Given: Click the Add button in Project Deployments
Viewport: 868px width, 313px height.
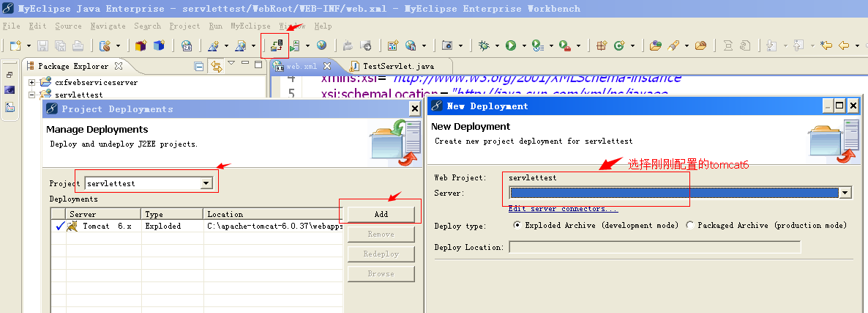Looking at the screenshot, I should 381,214.
